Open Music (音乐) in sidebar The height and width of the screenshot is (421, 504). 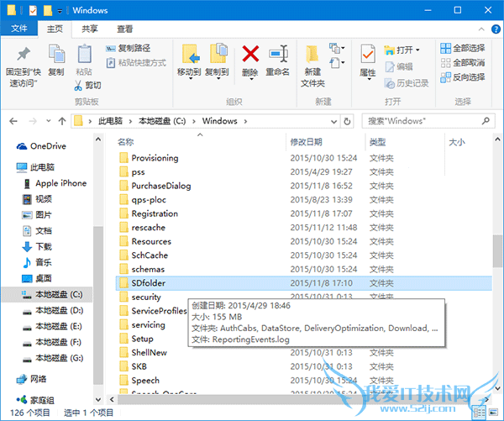[x=37, y=262]
